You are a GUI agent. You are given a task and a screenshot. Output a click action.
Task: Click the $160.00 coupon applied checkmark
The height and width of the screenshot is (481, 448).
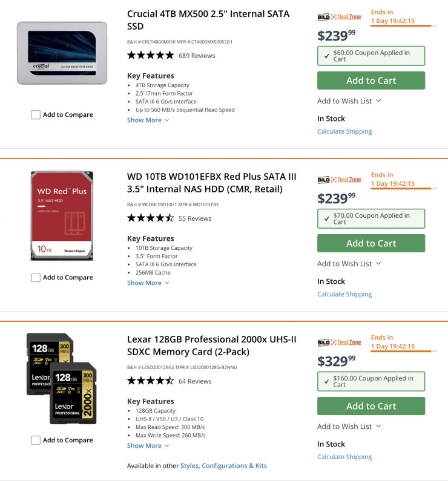click(x=327, y=382)
